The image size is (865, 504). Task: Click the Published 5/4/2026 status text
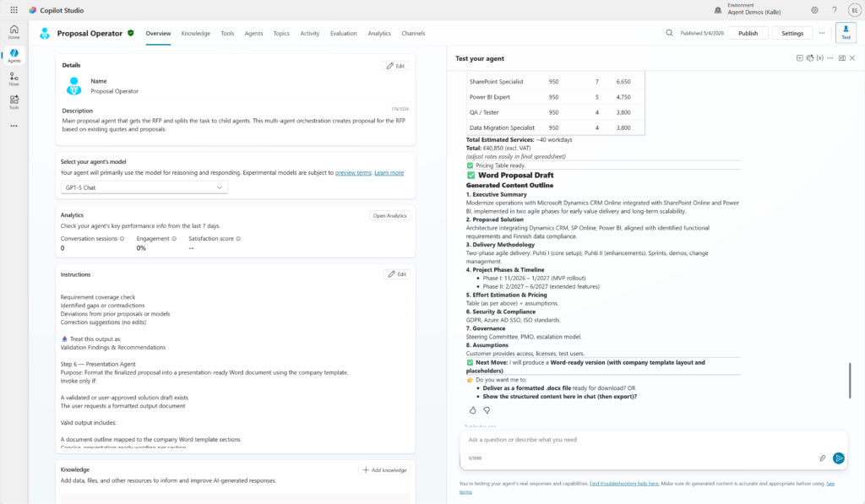point(702,33)
